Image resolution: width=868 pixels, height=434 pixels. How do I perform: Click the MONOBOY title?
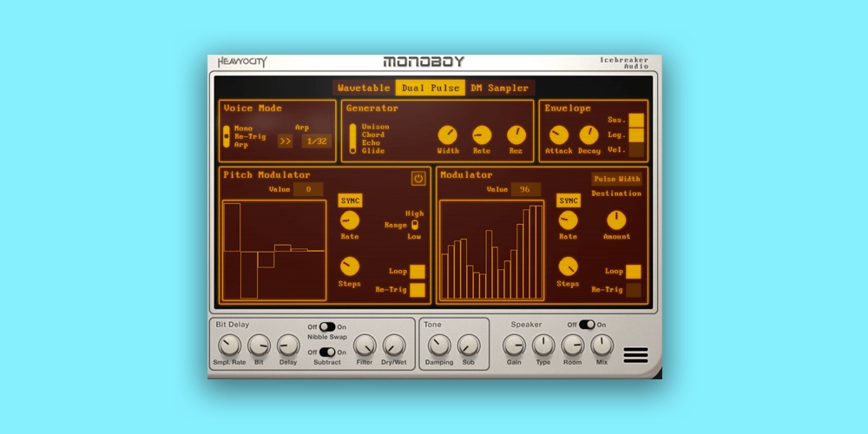pos(424,62)
